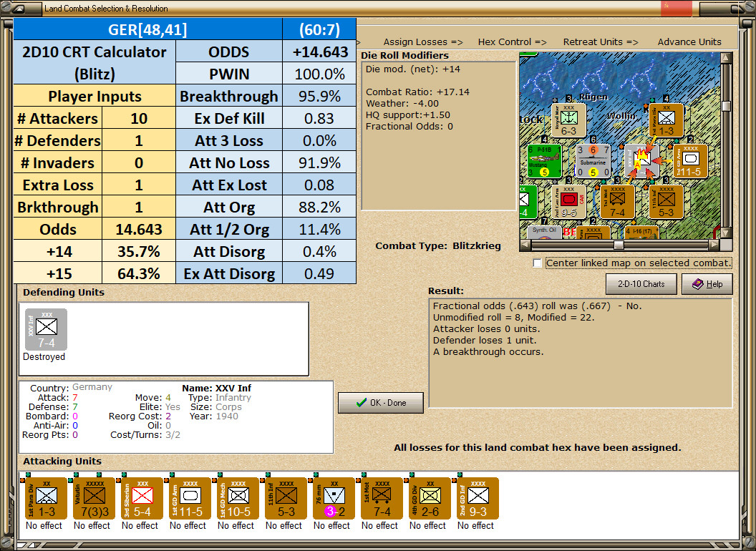Click the Synth. Oil counter on map

tap(544, 233)
